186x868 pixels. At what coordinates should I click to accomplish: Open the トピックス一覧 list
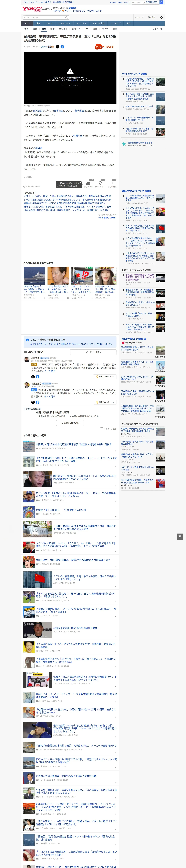point(155,29)
